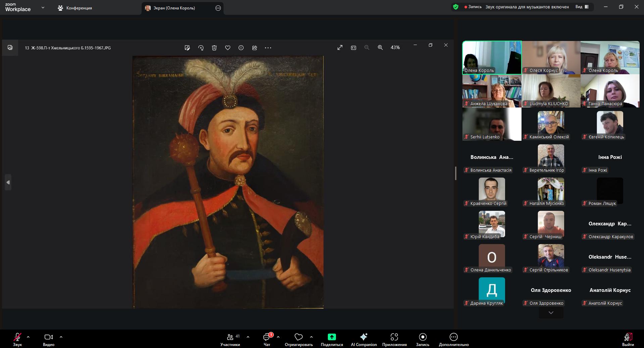The image size is (644, 348).
Task: Open Participants (Участники) list
Action: (x=230, y=337)
